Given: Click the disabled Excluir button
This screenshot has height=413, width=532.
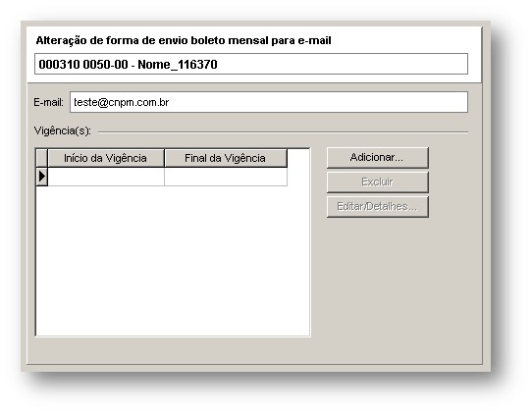Looking at the screenshot, I should (x=377, y=182).
